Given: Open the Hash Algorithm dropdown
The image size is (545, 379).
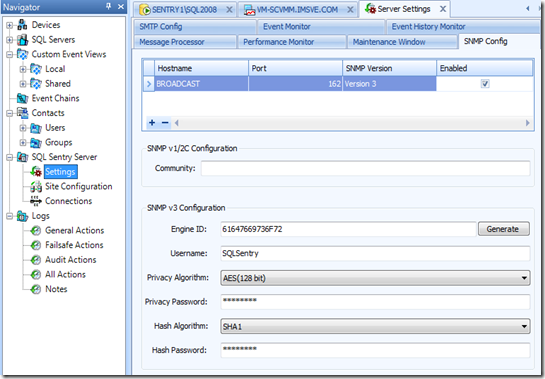Looking at the screenshot, I should pos(524,326).
